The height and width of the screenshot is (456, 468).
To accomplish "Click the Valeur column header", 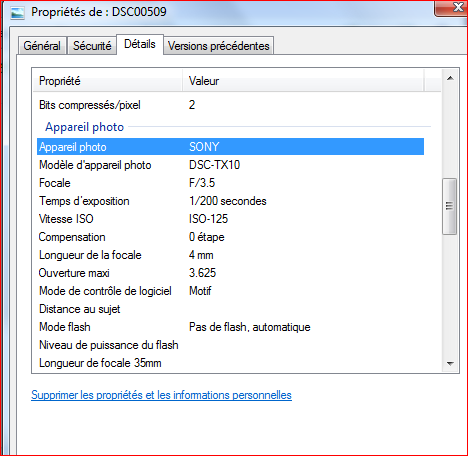I will click(303, 81).
